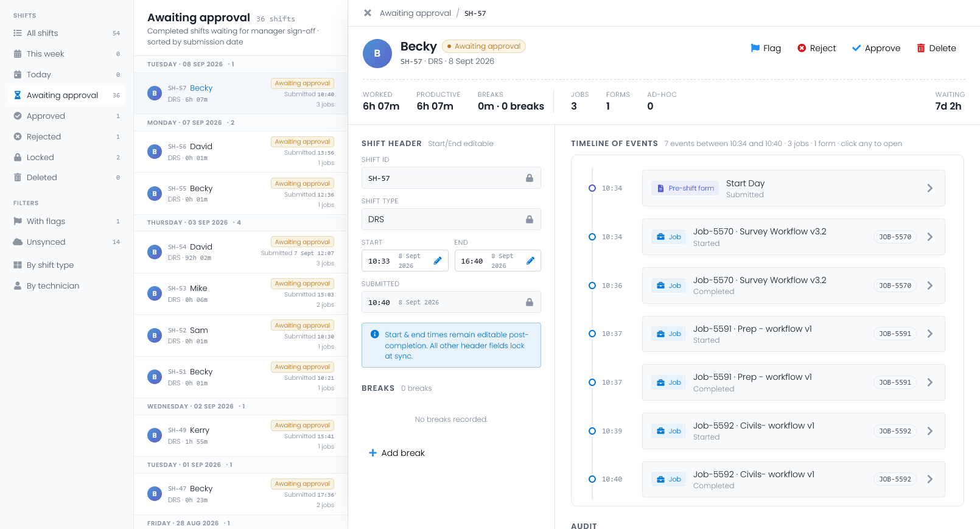The height and width of the screenshot is (529, 980).
Task: Open shift SH-52 Sam in list
Action: [x=241, y=335]
